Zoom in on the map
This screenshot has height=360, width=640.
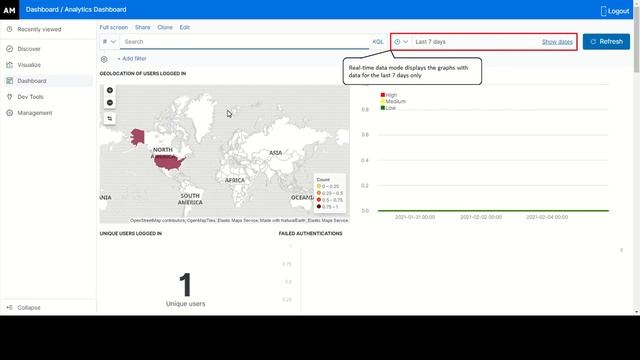coord(110,90)
